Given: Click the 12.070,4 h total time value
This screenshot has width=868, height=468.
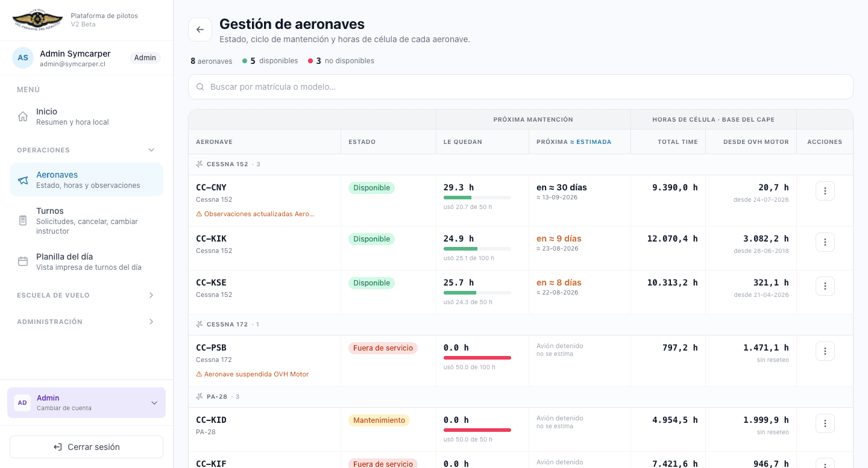Looking at the screenshot, I should tap(673, 239).
